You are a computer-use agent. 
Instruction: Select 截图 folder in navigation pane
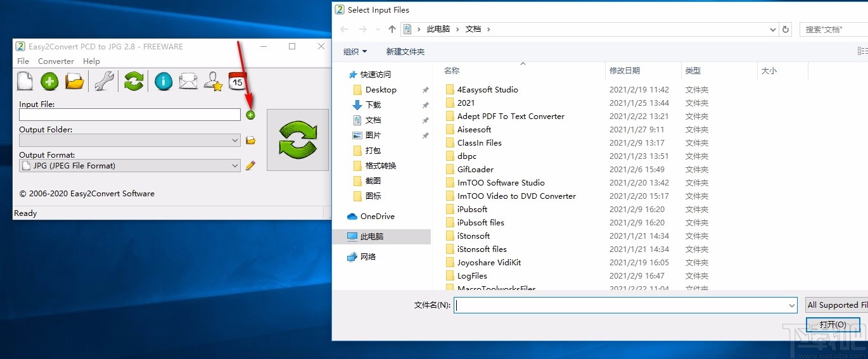[373, 181]
